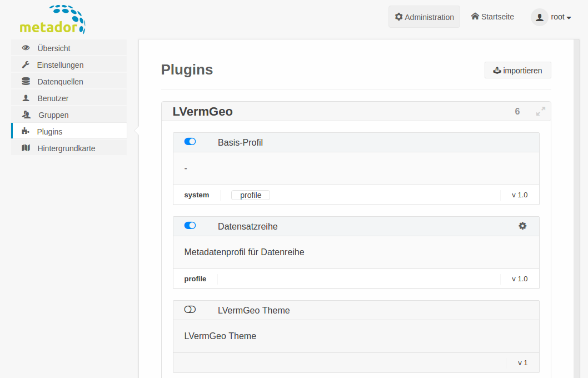Screen dimensions: 588x378
Task: Click the Administration gear icon
Action: pyautogui.click(x=398, y=17)
